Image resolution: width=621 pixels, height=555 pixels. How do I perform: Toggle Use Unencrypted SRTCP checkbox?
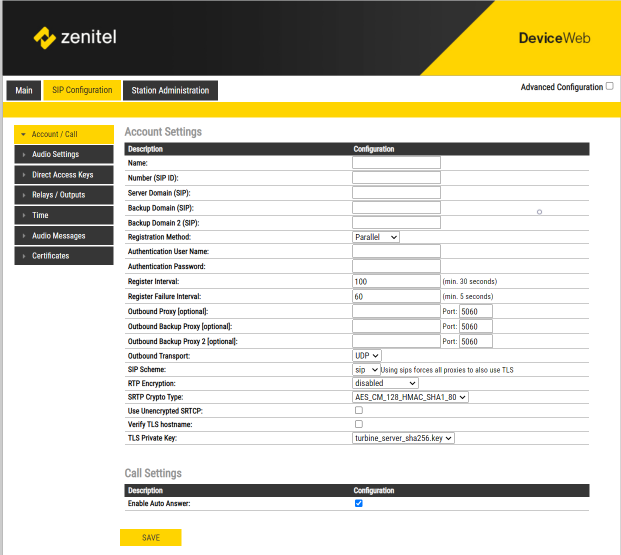click(x=359, y=410)
